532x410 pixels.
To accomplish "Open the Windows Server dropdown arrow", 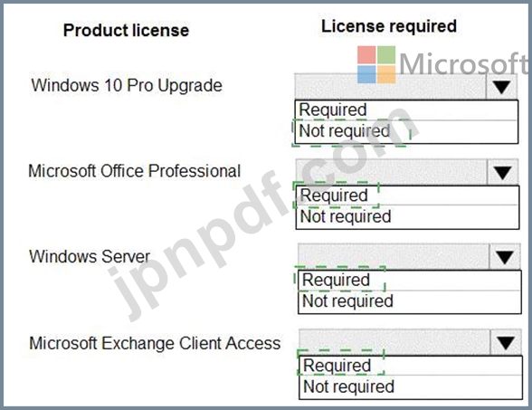I will (505, 257).
